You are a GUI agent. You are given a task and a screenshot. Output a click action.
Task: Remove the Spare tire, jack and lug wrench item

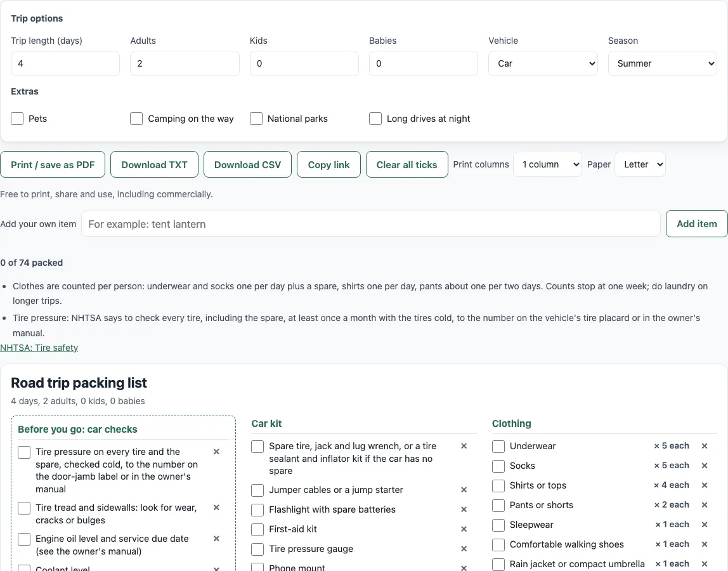point(464,446)
